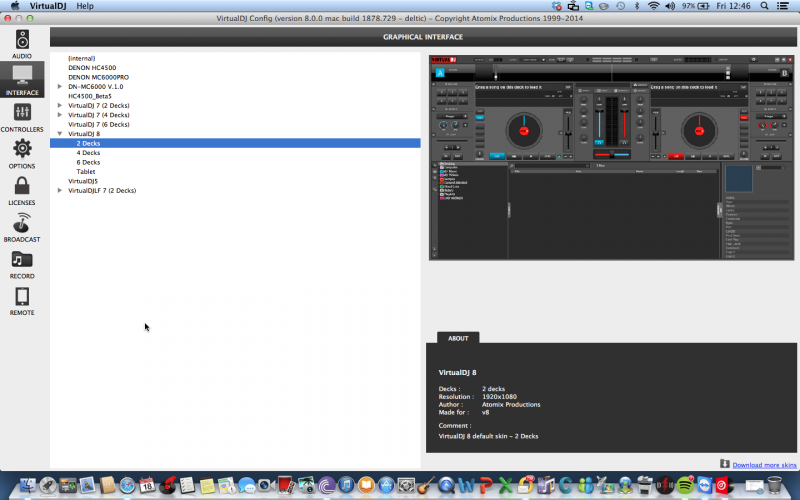Open Microsoft Word from the Dock
Image resolution: width=800 pixels, height=500 pixels.
click(466, 485)
